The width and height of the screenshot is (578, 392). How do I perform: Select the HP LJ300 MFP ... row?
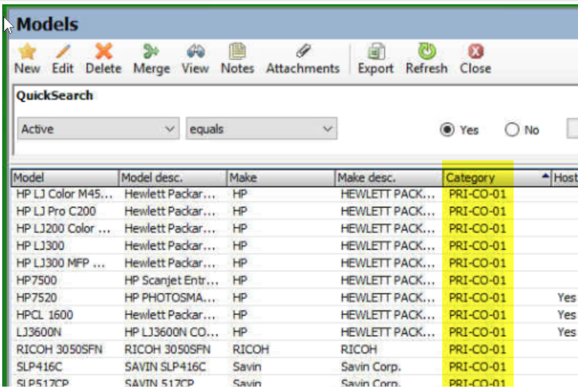click(x=295, y=263)
